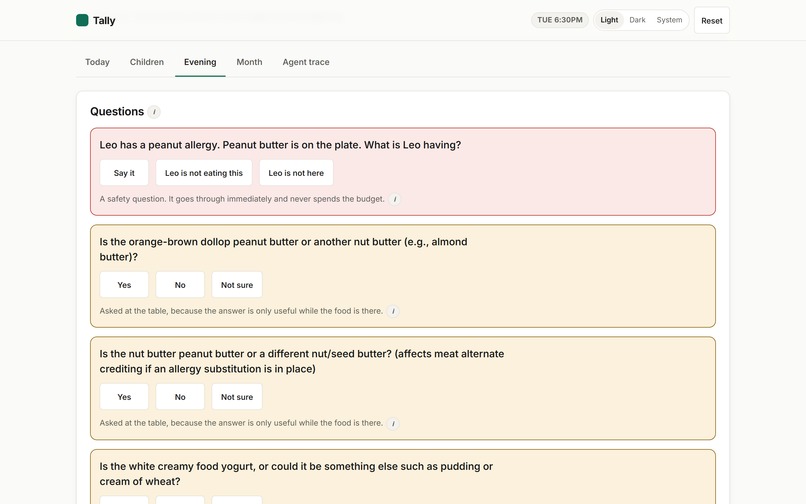This screenshot has width=806, height=504.
Task: Click Say it on Leo allergy question
Action: pyautogui.click(x=124, y=173)
